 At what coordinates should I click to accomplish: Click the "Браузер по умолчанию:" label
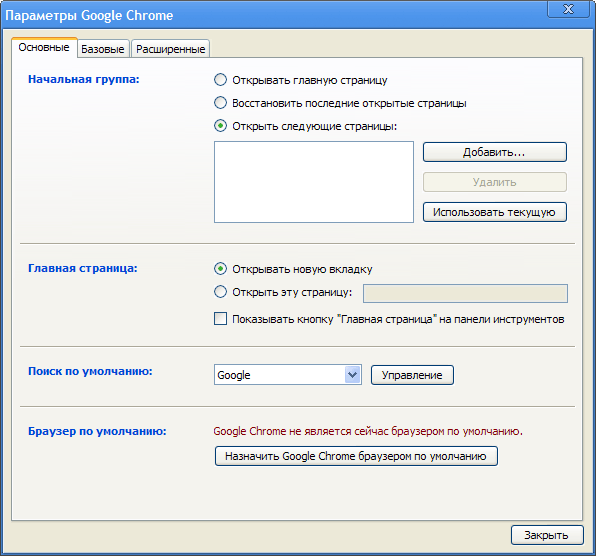[97, 431]
